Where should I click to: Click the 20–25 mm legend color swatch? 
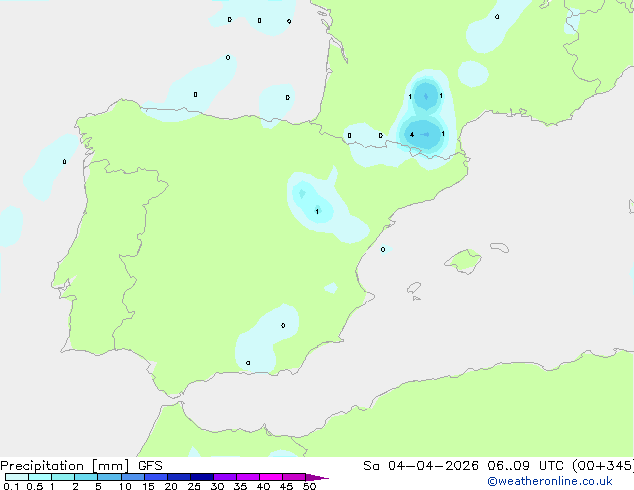pos(179,477)
